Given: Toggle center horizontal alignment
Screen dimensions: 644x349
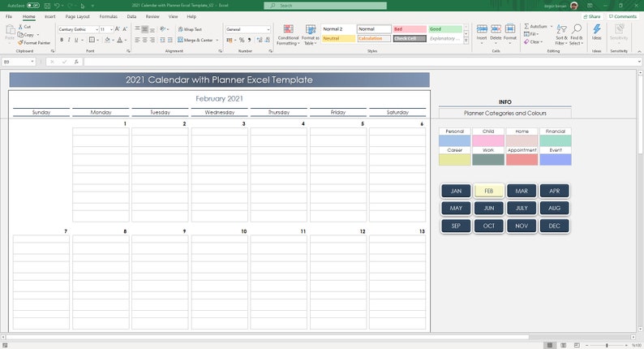Looking at the screenshot, I should pos(144,40).
